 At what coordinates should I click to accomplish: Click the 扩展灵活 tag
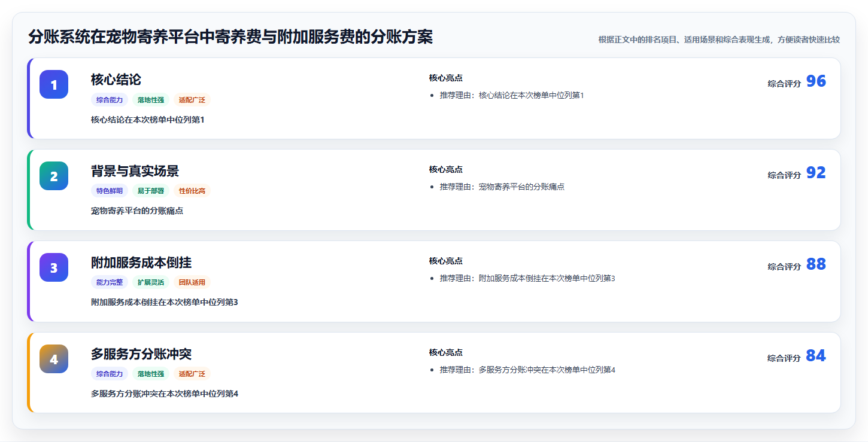[x=151, y=283]
